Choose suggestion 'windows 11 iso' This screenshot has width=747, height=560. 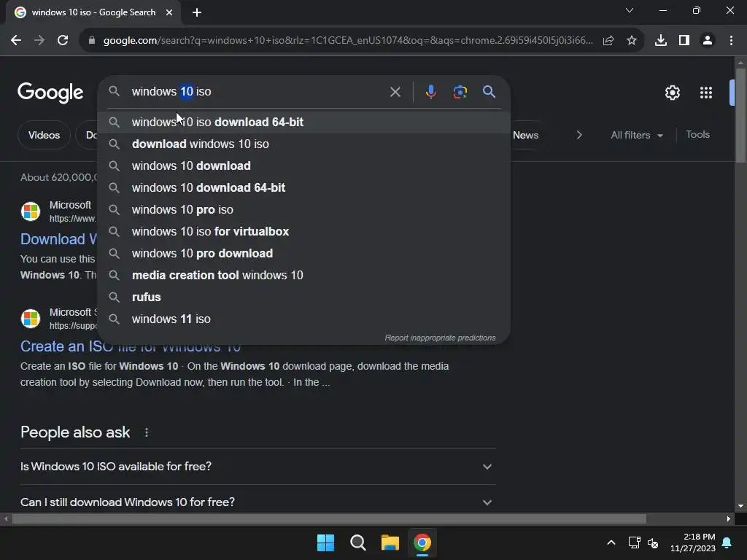304,319
